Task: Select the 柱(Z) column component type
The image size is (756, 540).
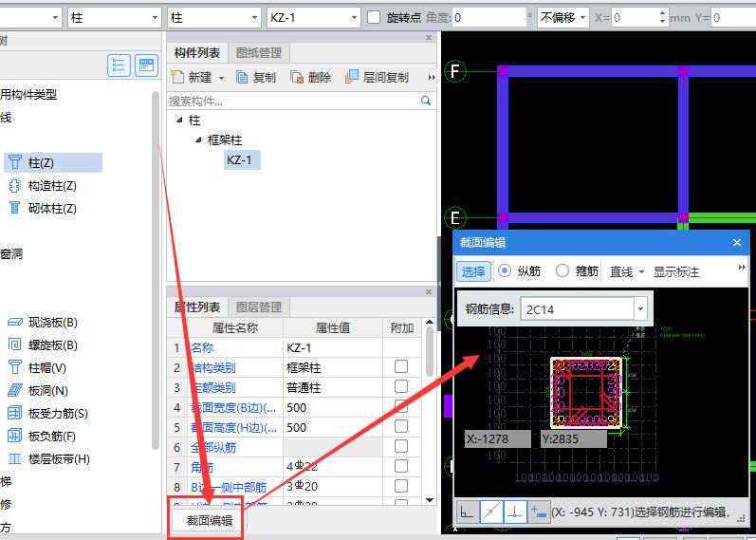Action: click(53, 162)
